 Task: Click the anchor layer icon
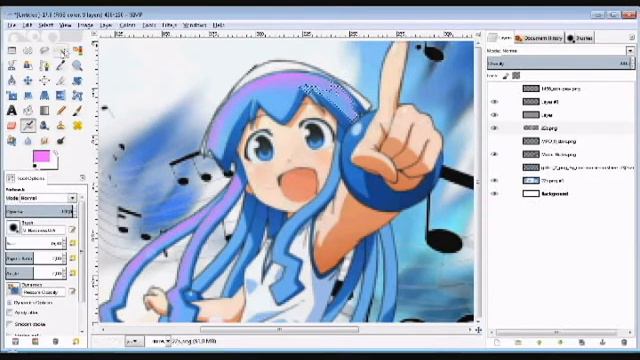coord(602,342)
